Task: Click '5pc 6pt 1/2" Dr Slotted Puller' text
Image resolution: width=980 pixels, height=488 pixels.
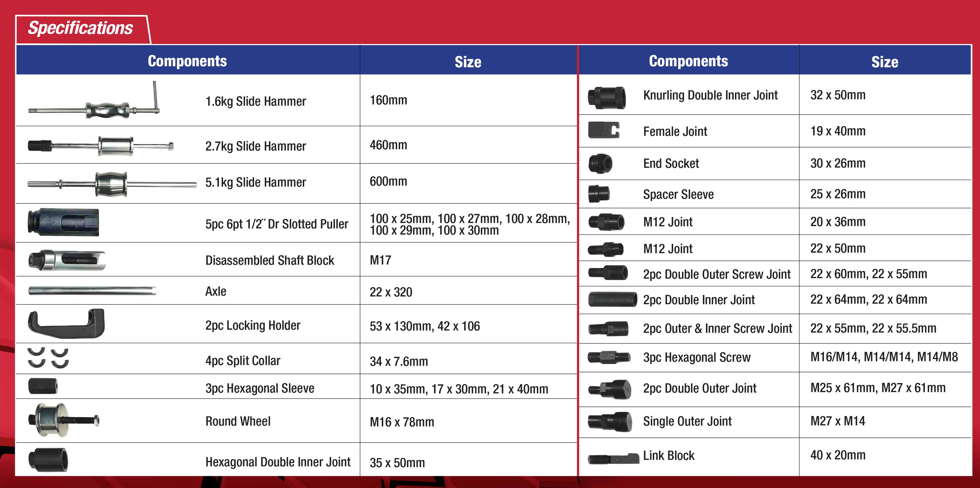Action: click(x=277, y=224)
